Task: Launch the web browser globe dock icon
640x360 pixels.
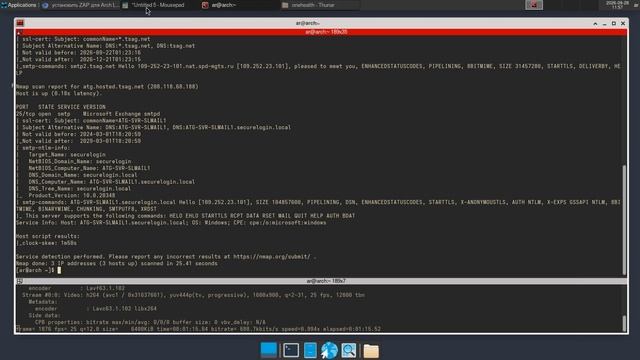Action: pos(329,350)
